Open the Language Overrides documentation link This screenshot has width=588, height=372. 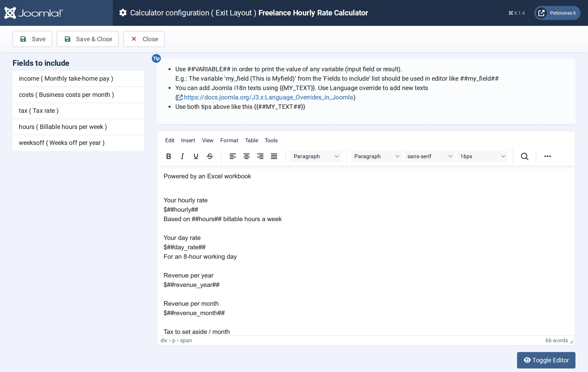pos(268,97)
